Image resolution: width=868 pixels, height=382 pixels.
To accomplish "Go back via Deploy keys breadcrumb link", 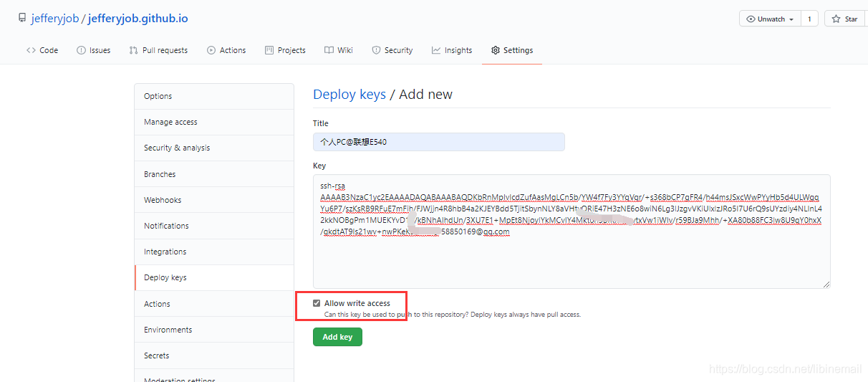I will click(349, 95).
